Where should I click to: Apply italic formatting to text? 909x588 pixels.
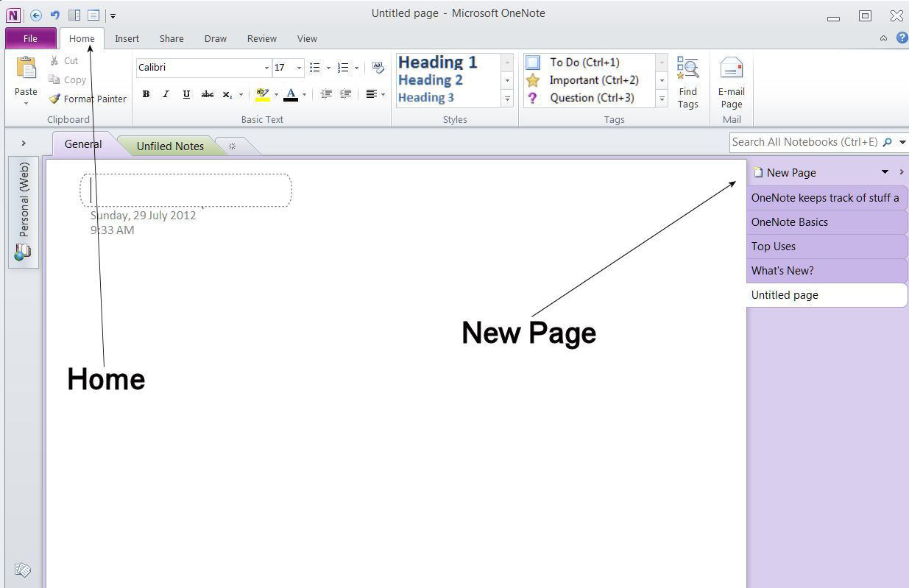pyautogui.click(x=166, y=94)
